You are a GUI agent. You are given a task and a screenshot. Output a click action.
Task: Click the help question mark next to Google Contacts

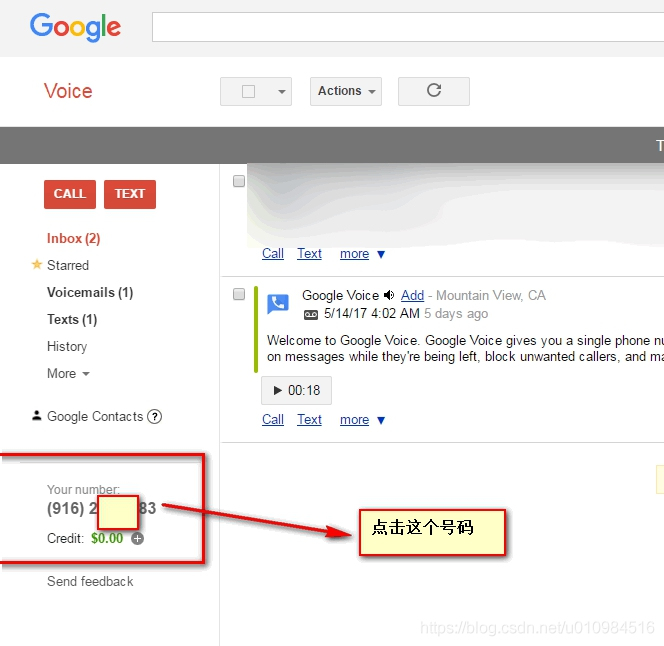155,417
